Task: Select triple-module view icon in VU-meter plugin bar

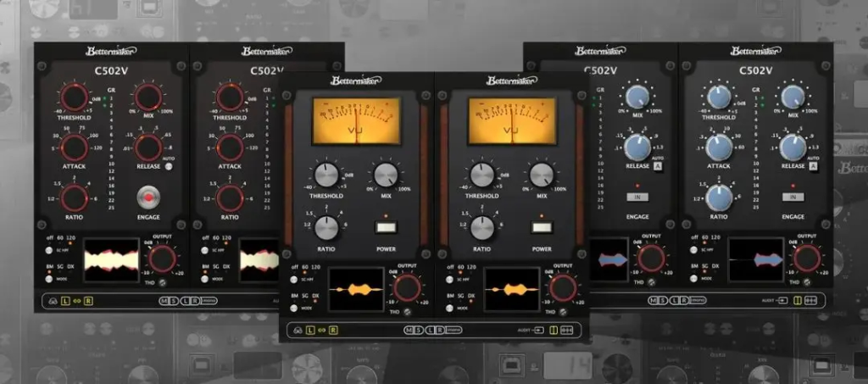Action: (566, 331)
